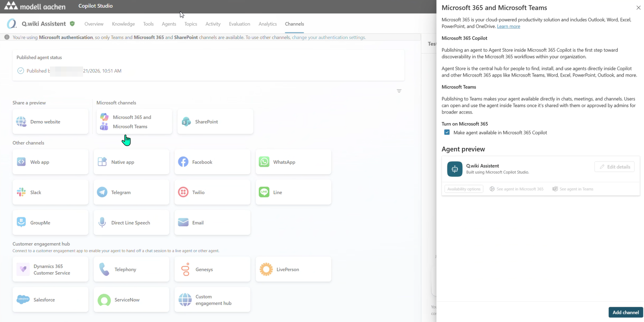
Task: Click the Web app icon
Action: pyautogui.click(x=21, y=162)
